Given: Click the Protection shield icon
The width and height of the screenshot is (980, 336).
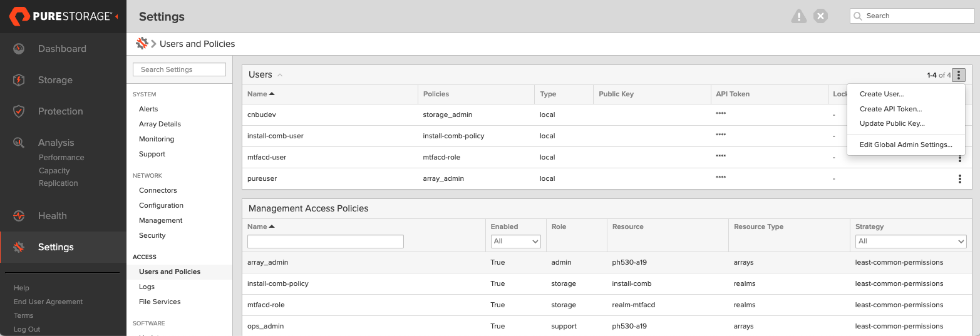Looking at the screenshot, I should pos(19,111).
